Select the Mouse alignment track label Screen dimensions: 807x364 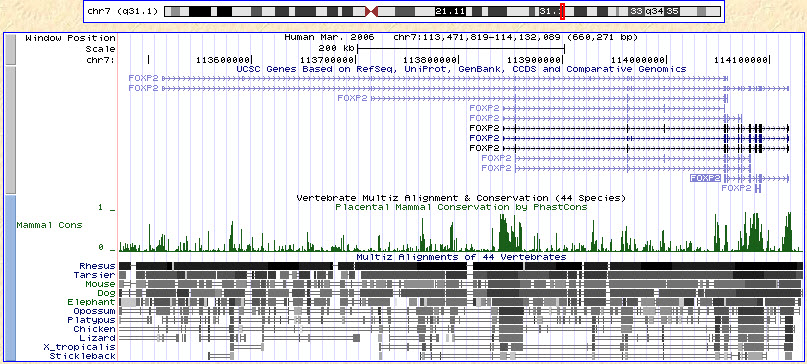pyautogui.click(x=100, y=284)
